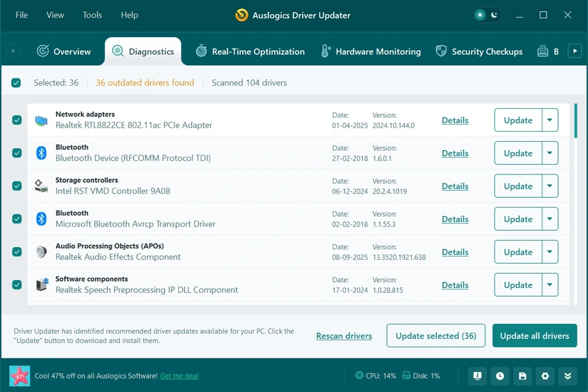Uncheck Realtek Audio Effects Component checkbox

[17, 251]
